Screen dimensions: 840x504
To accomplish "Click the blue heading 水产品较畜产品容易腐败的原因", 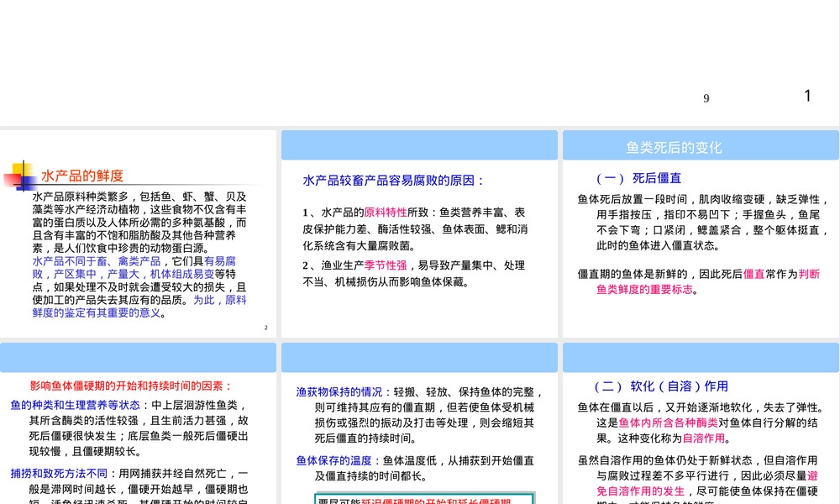I will [394, 181].
